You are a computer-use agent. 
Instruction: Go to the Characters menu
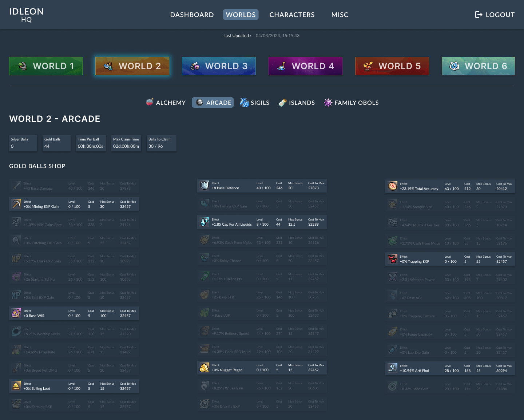click(x=292, y=15)
